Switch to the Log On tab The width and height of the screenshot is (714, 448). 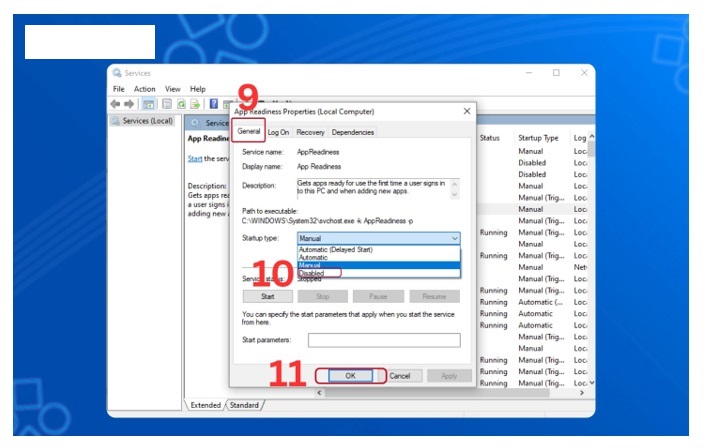click(278, 132)
